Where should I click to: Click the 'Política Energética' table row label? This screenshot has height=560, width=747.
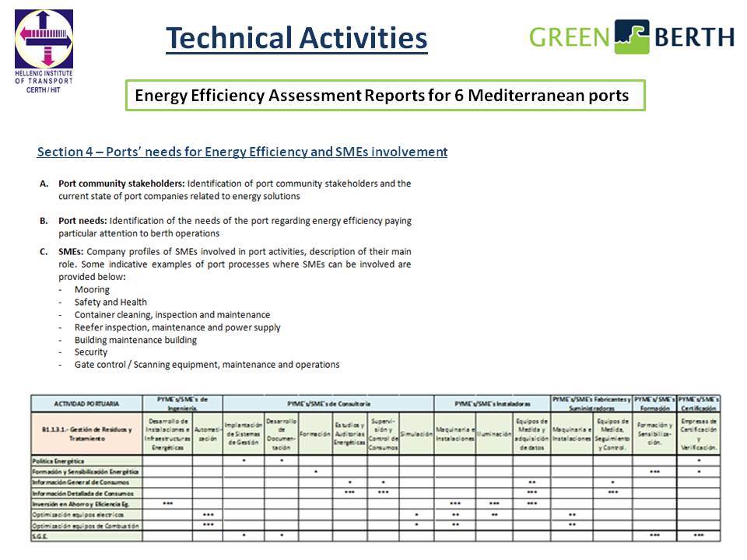(86, 461)
